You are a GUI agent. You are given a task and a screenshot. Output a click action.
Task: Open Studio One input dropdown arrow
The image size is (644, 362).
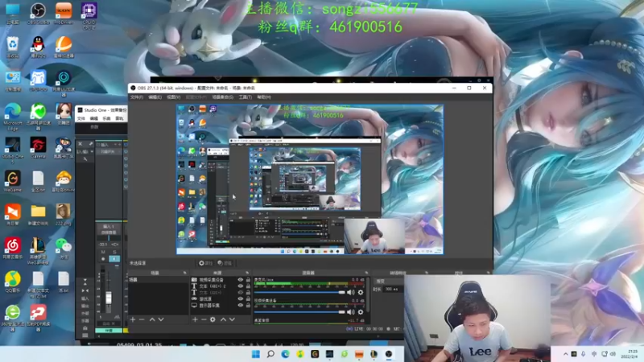[92, 151]
